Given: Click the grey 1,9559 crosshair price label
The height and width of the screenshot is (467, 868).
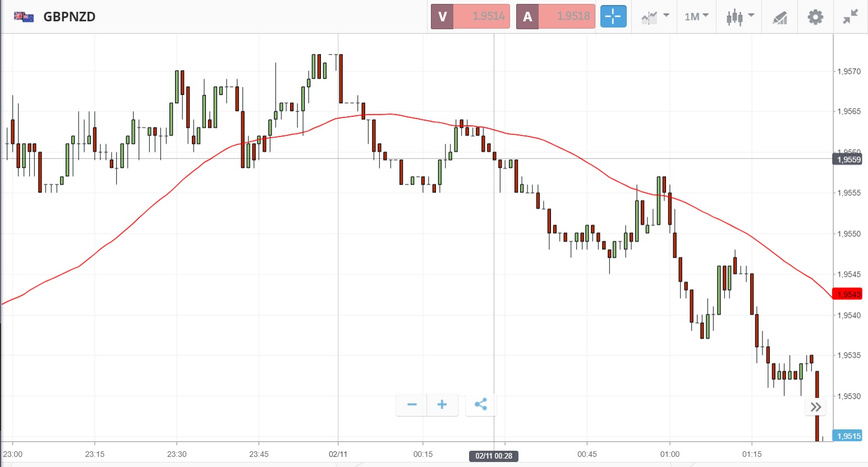Looking at the screenshot, I should pos(848,159).
